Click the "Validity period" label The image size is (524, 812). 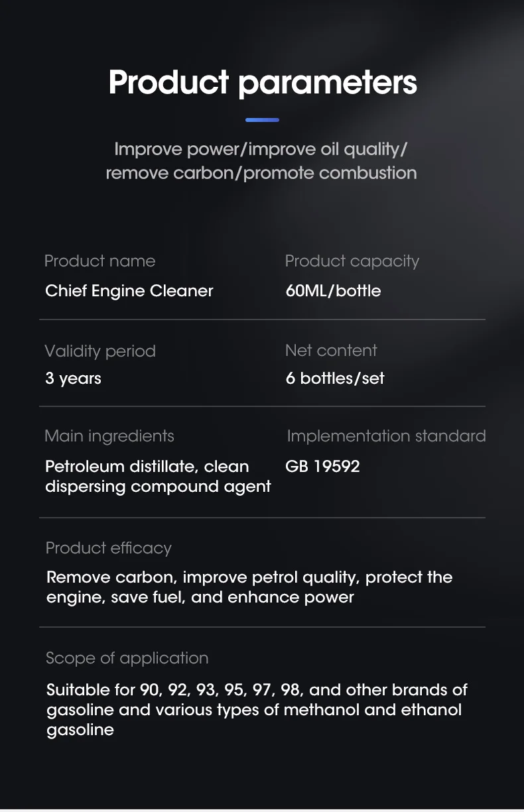99,351
